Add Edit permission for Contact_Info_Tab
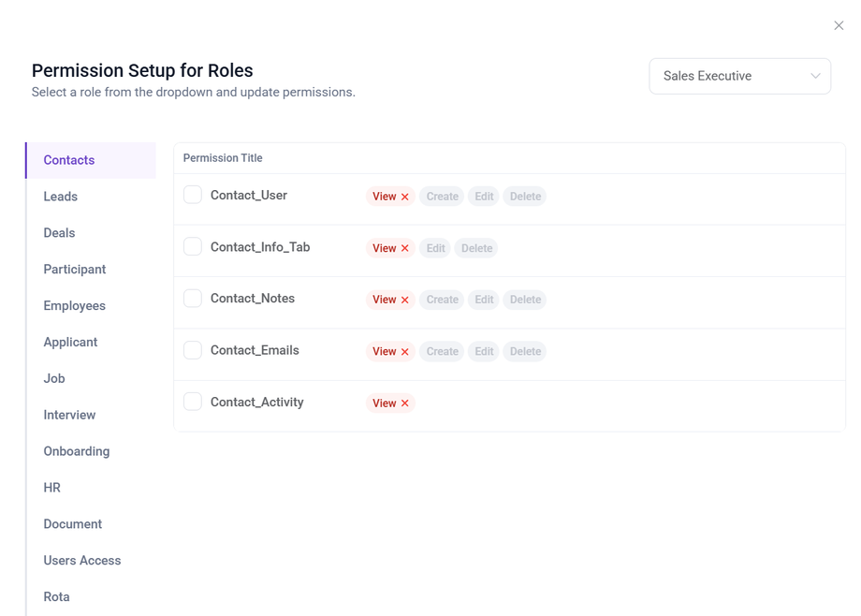 click(435, 248)
